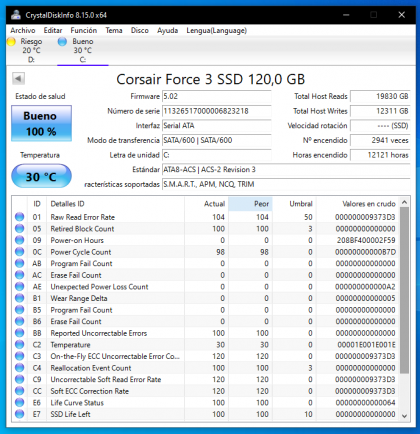Click the Bueno 100 % health status button
This screenshot has height=434, width=420.
click(41, 123)
